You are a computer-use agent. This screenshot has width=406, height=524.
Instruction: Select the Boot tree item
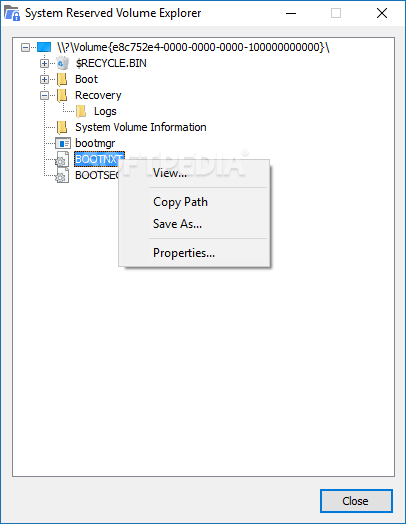click(86, 79)
